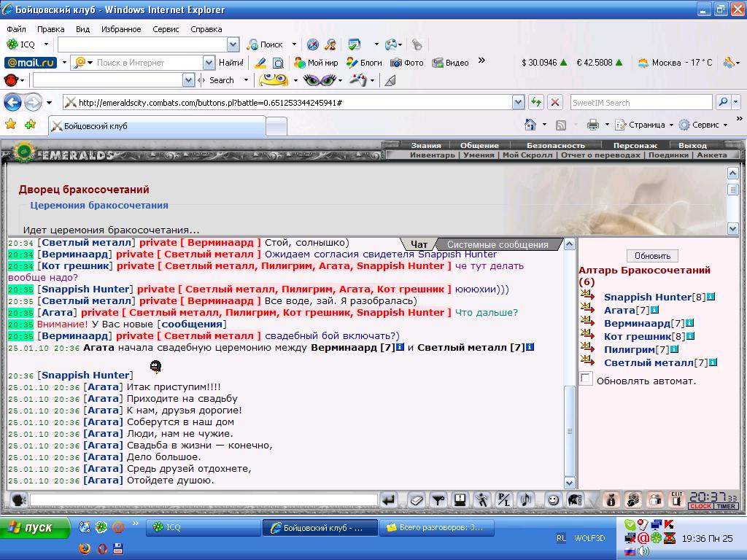Expand the ICQ toolbar search dropdown

point(233,44)
